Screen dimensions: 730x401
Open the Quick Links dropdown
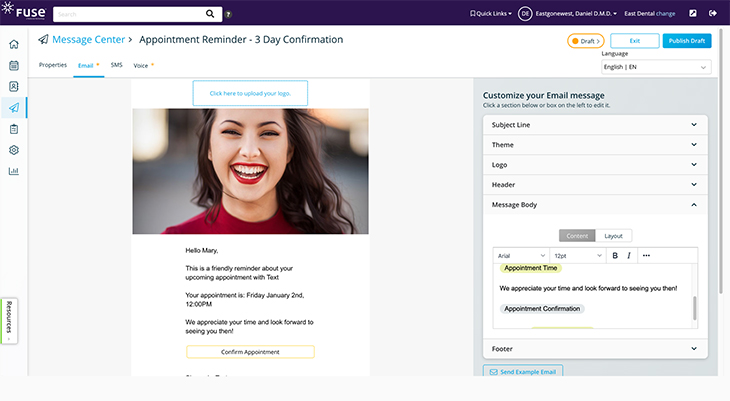pos(491,14)
